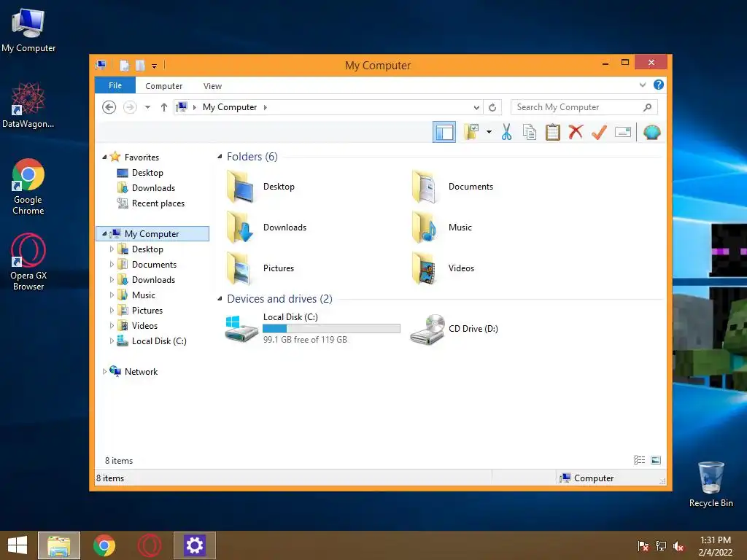Click the Local Disk usage bar
The height and width of the screenshot is (560, 747).
[x=331, y=329]
